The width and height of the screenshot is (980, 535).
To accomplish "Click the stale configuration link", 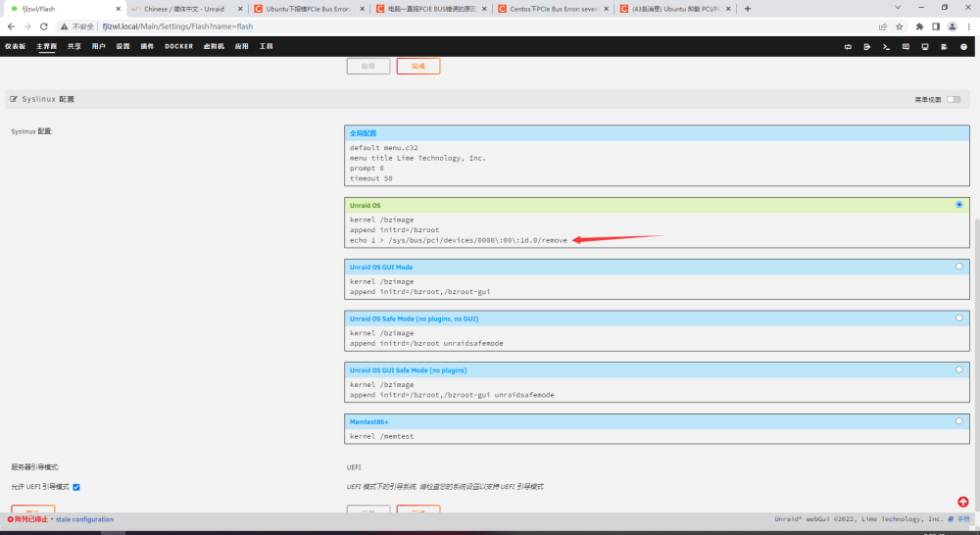I will pyautogui.click(x=84, y=519).
